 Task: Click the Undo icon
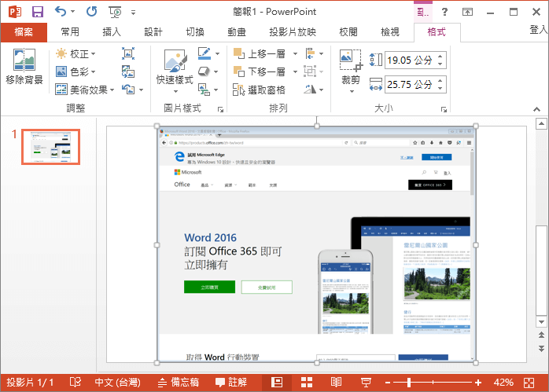click(x=61, y=12)
